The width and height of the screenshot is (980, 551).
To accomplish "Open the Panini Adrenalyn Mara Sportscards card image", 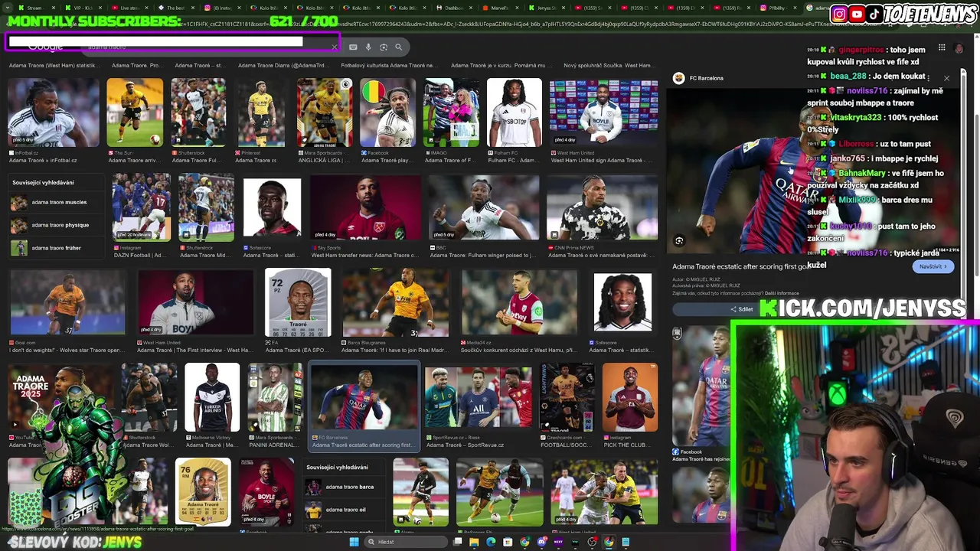I will (x=275, y=398).
